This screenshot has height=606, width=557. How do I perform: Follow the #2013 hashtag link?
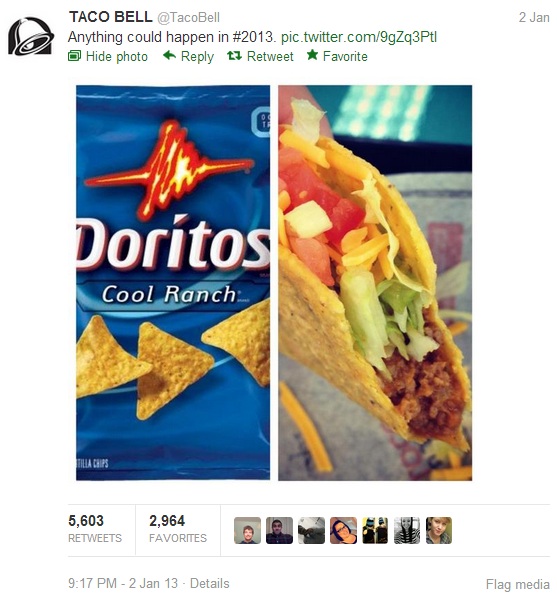point(252,37)
